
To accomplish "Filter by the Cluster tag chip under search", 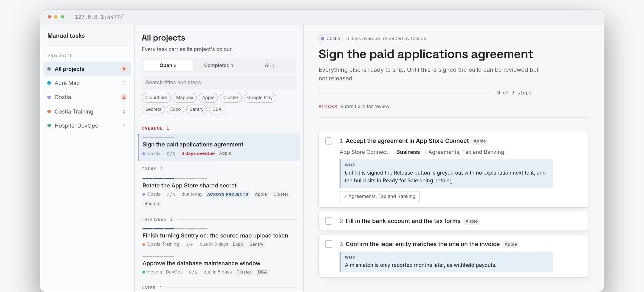I will 231,98.
